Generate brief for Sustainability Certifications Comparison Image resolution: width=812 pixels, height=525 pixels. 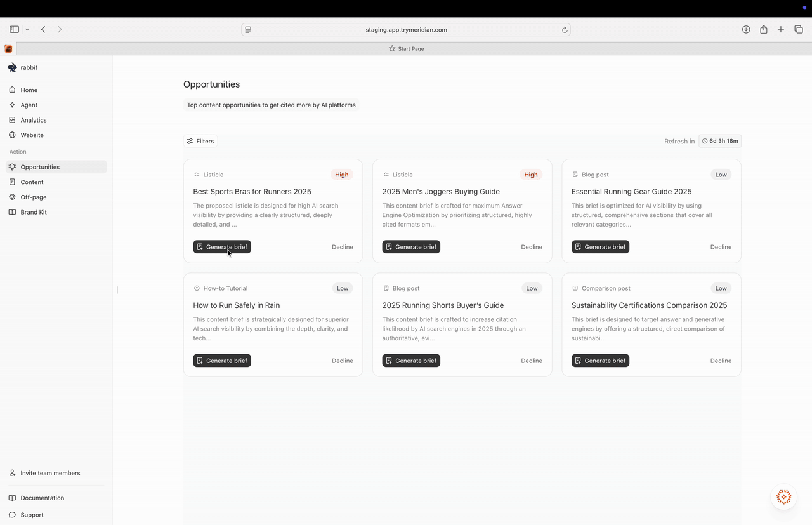(x=600, y=361)
